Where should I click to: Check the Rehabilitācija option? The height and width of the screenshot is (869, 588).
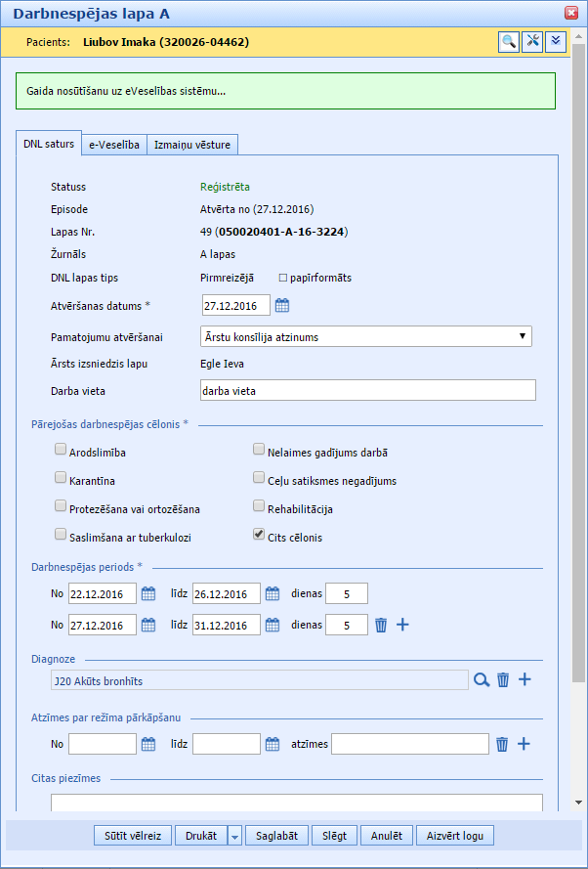point(259,507)
